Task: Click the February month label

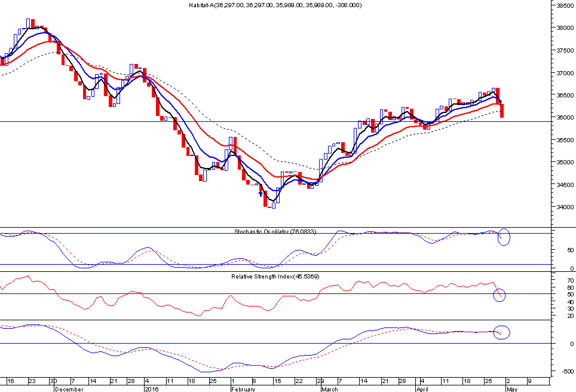Action: tap(243, 389)
